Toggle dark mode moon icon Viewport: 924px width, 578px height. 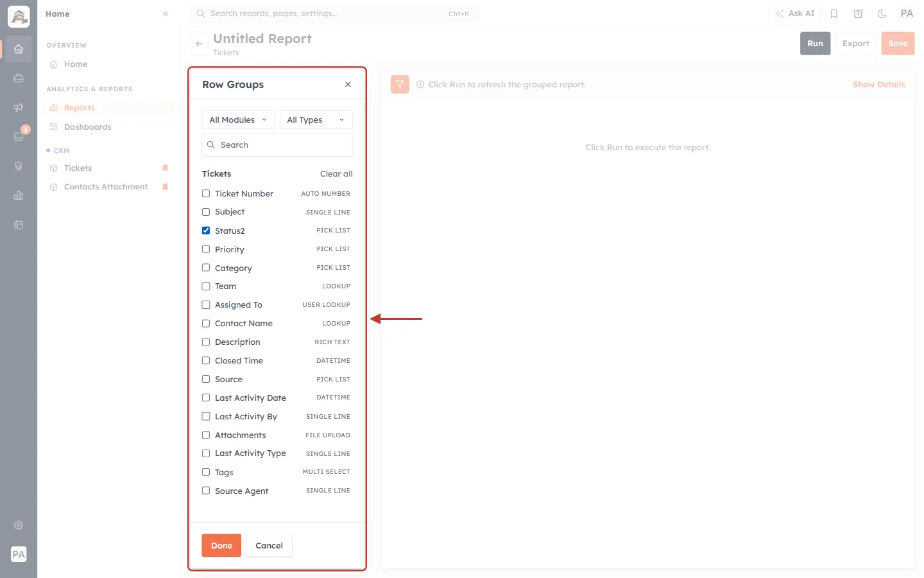pyautogui.click(x=882, y=13)
